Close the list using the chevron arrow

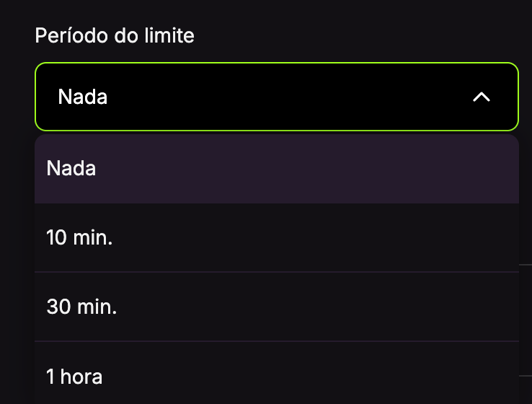click(481, 97)
